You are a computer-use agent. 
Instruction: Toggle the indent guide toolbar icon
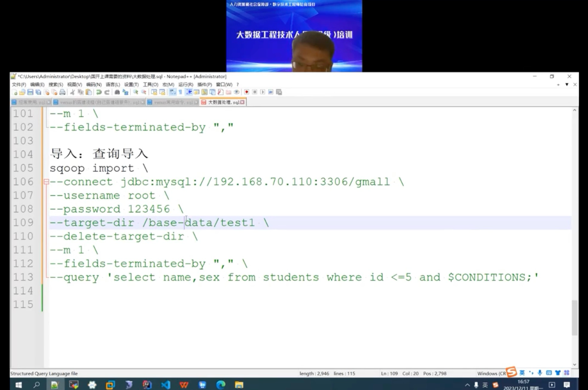point(189,92)
